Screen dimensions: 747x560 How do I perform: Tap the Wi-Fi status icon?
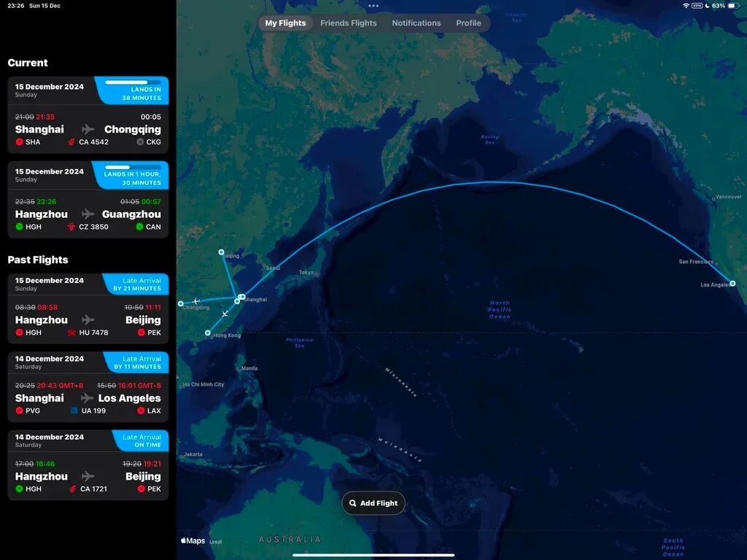[x=686, y=6]
